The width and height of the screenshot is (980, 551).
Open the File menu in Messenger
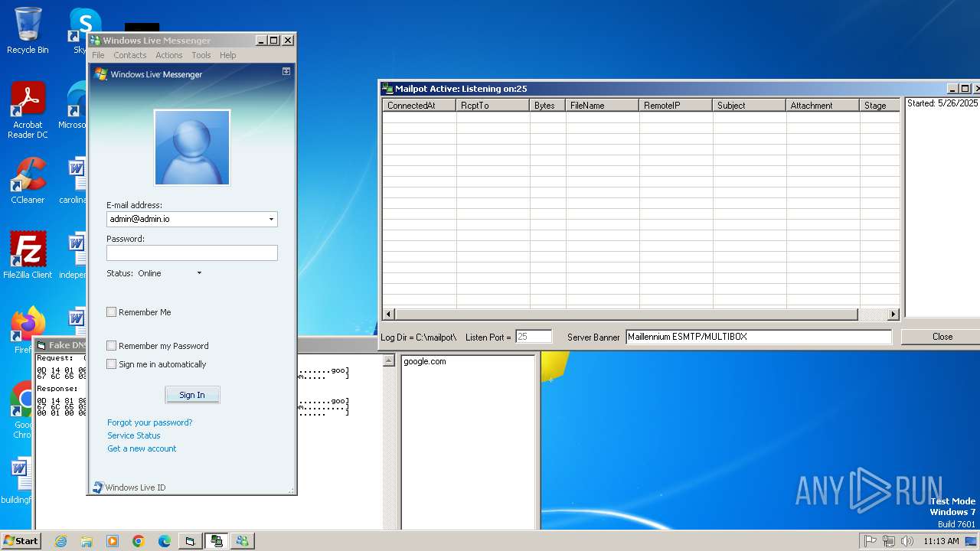coord(98,55)
